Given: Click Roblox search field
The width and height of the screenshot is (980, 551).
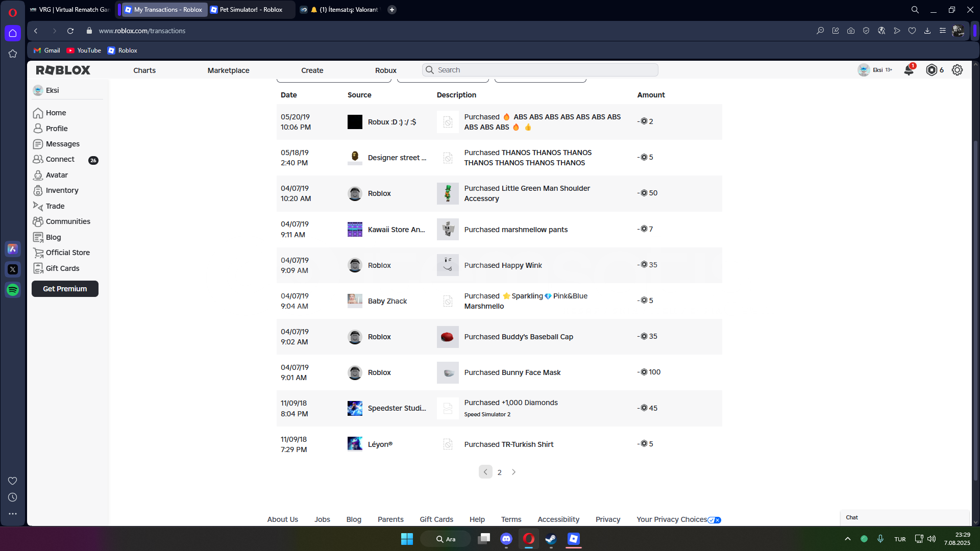Looking at the screenshot, I should pos(540,70).
